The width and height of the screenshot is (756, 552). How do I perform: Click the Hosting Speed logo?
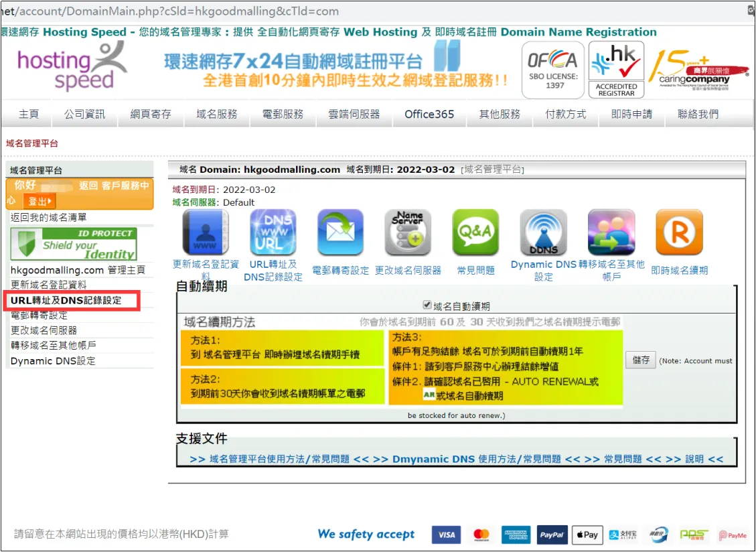pyautogui.click(x=72, y=67)
